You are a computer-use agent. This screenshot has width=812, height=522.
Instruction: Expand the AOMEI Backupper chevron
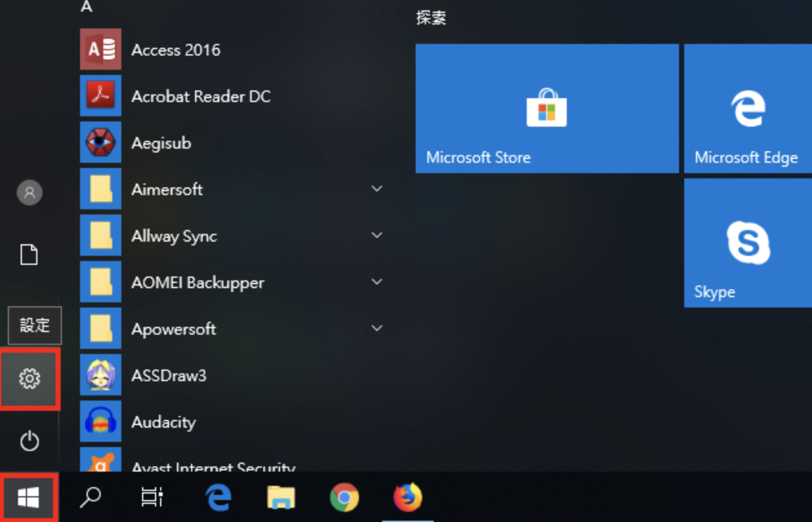pyautogui.click(x=377, y=282)
